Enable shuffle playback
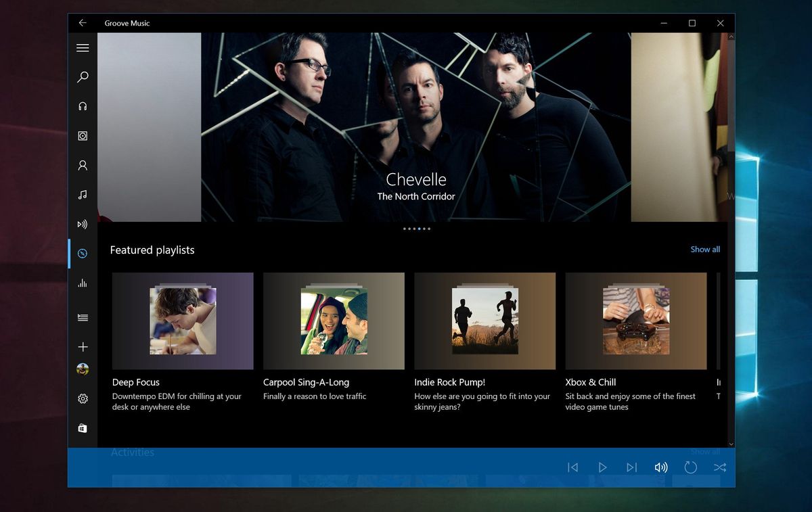The image size is (812, 512). (x=720, y=467)
